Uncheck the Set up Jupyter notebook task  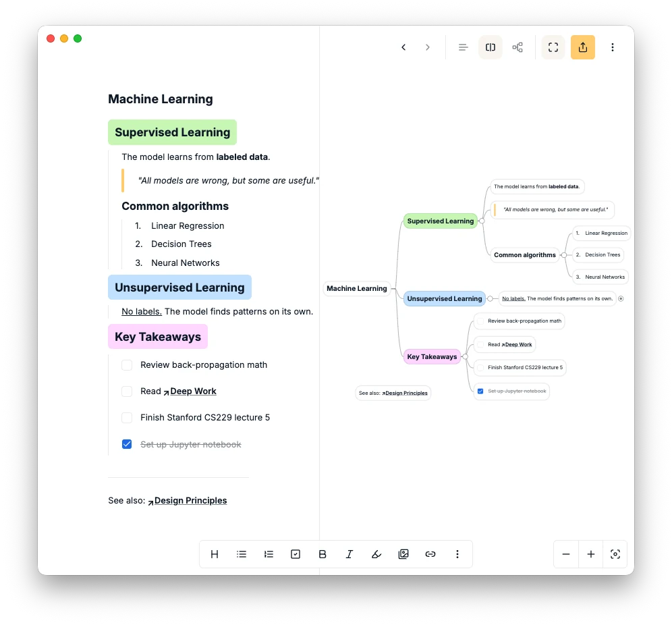127,444
